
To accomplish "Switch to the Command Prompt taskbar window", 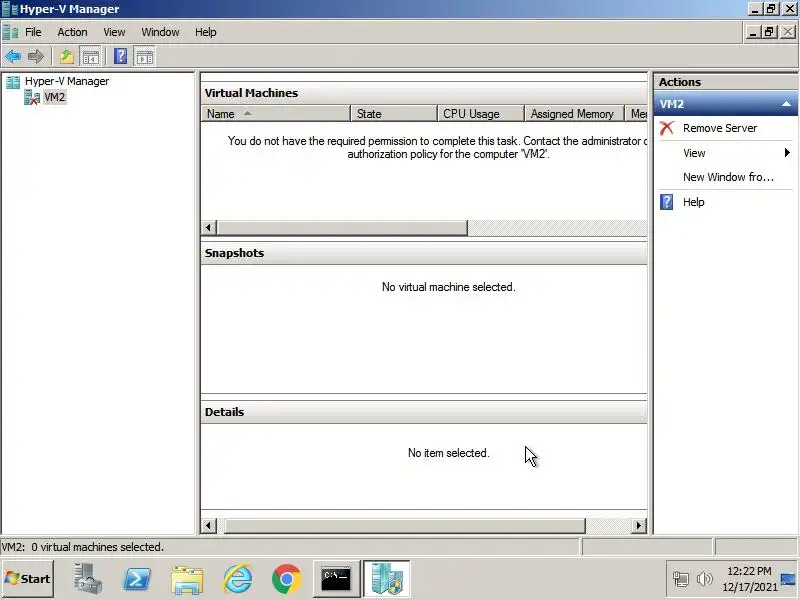I will point(336,579).
